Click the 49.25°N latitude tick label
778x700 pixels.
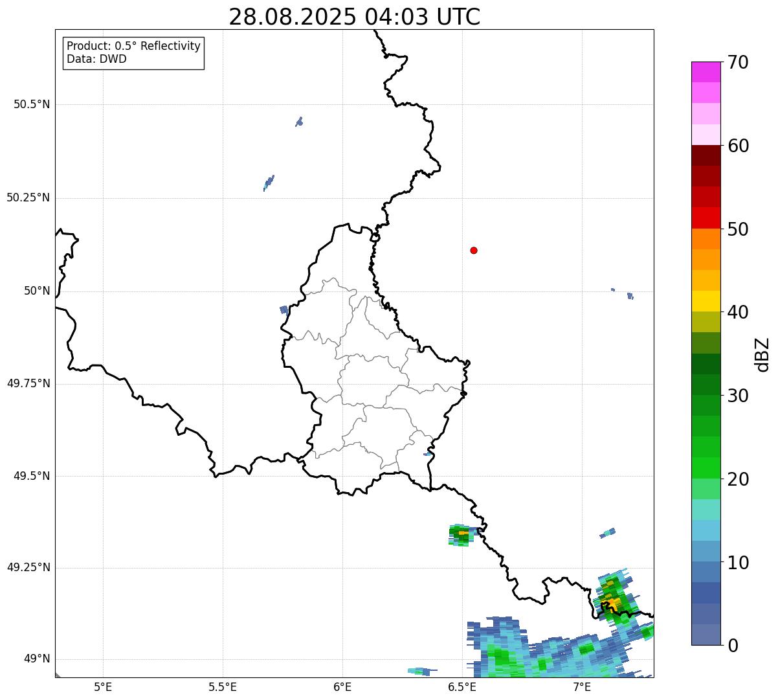click(28, 568)
